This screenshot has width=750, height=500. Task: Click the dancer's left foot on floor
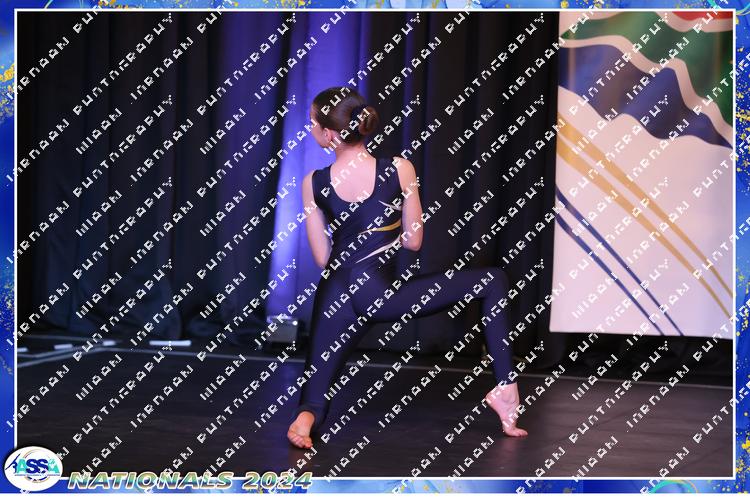click(x=301, y=430)
